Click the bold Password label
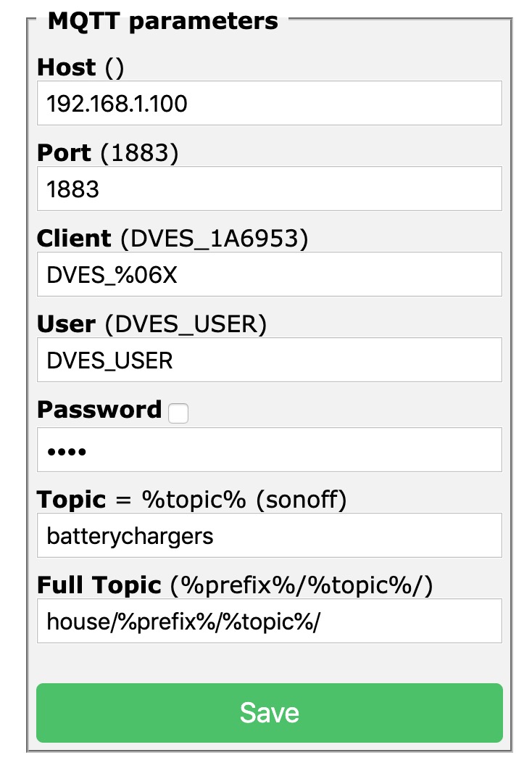Screen dimensions: 532x763 coord(99,410)
